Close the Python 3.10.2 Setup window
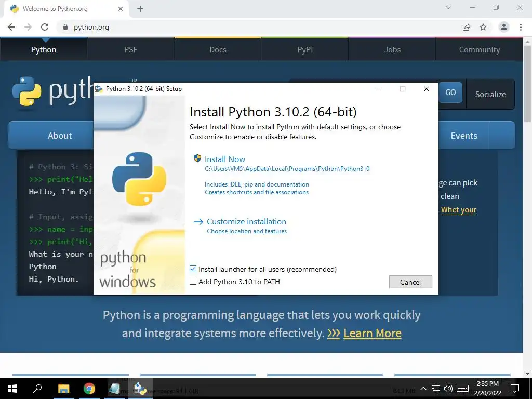532x399 pixels. 427,89
